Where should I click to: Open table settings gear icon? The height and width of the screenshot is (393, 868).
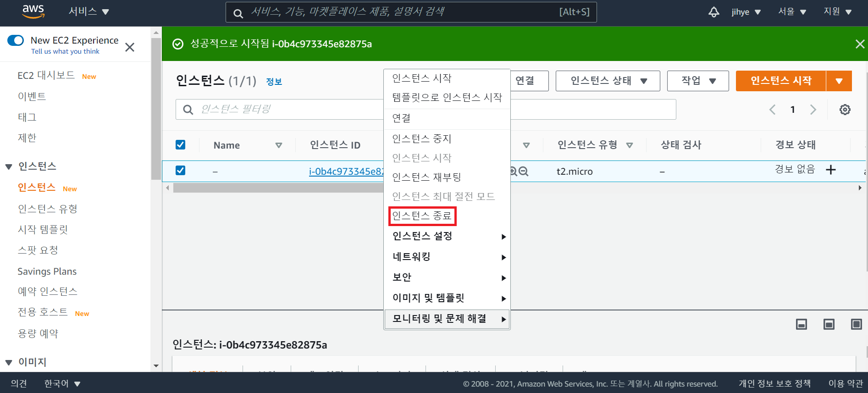click(x=845, y=110)
